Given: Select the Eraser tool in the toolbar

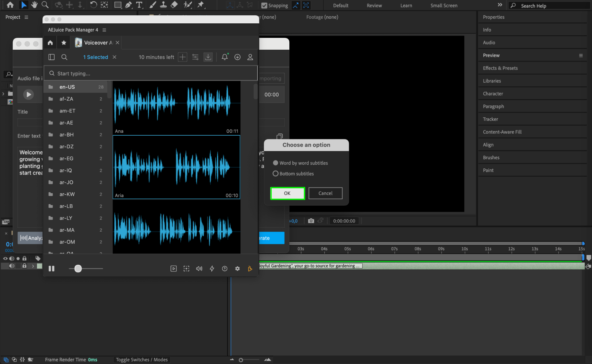Looking at the screenshot, I should point(174,5).
